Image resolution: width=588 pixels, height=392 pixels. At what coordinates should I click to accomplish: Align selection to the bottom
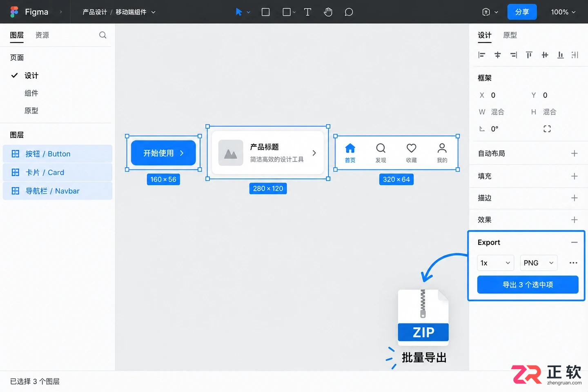point(560,55)
